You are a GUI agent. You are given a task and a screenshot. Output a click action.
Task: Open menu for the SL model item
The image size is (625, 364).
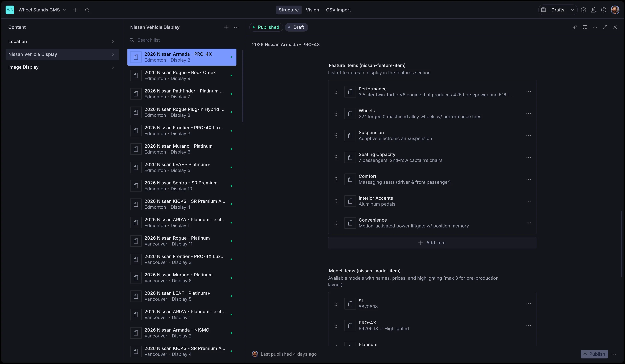click(x=528, y=304)
